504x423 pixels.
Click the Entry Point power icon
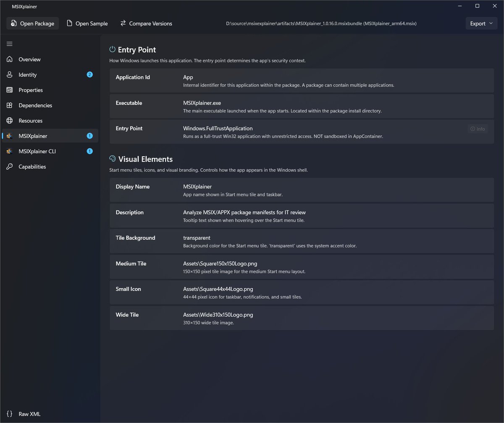112,49
